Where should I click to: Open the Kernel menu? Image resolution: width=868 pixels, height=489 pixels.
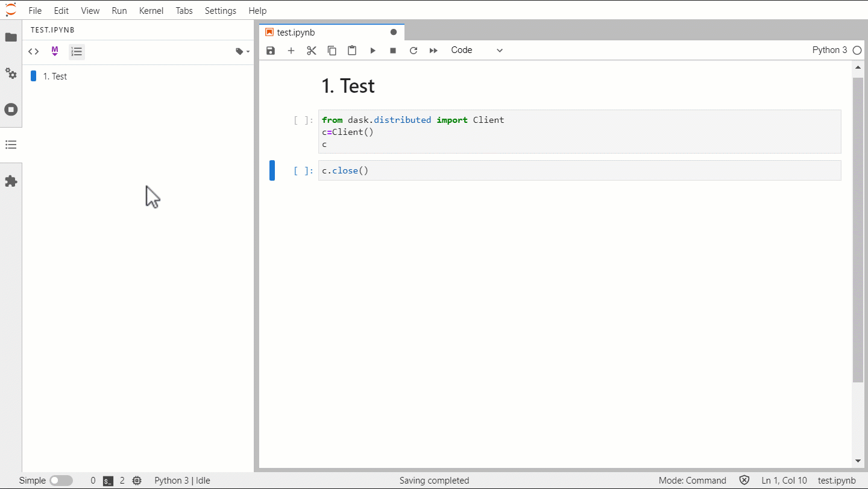pos(151,11)
